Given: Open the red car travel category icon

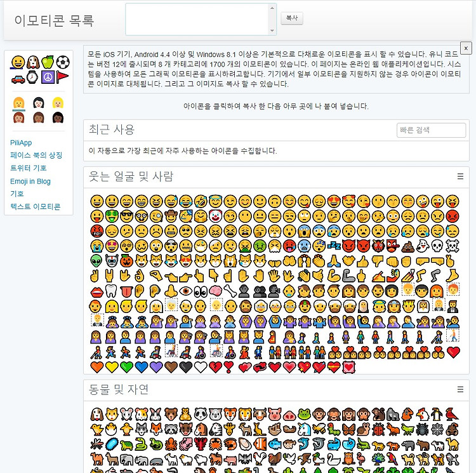Looking at the screenshot, I should (18, 78).
